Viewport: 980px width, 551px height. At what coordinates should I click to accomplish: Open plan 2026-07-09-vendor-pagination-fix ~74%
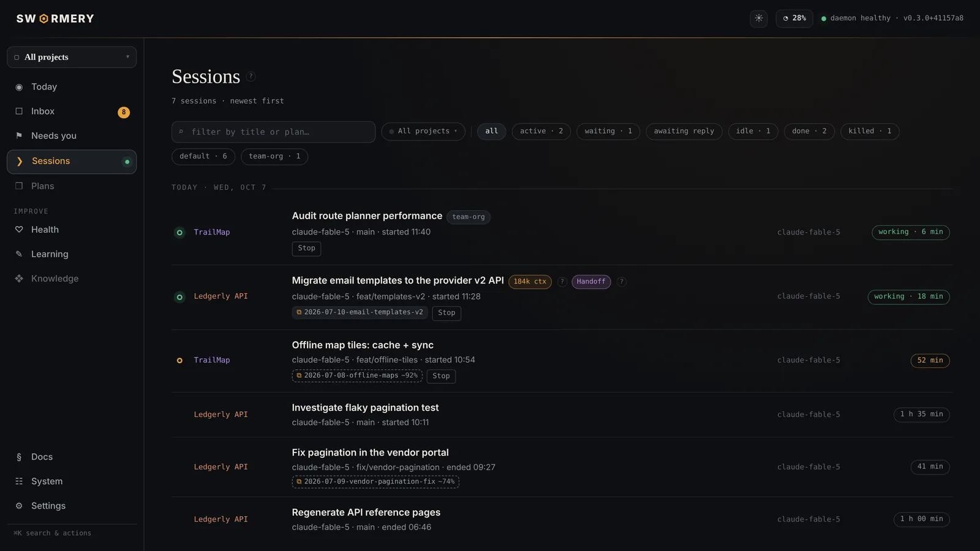375,482
